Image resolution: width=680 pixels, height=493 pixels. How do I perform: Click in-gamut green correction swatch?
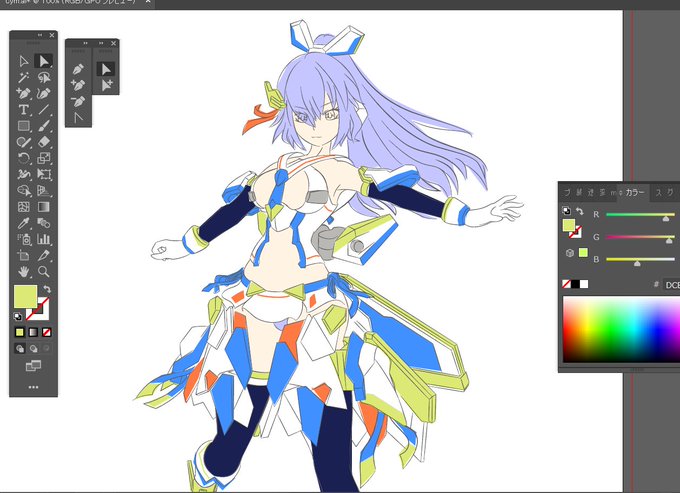[583, 252]
